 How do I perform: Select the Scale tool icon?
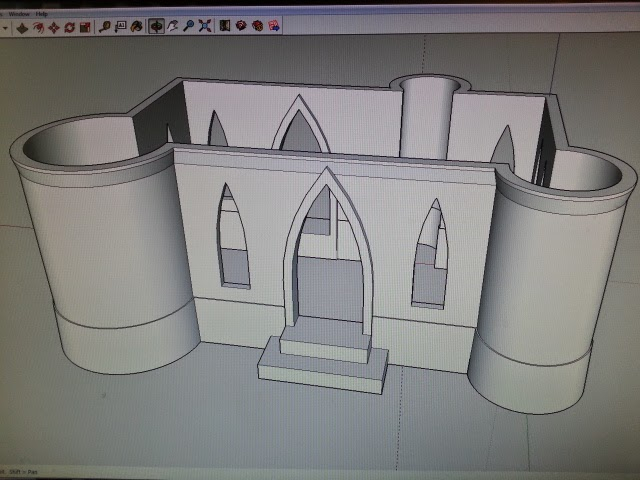(83, 27)
